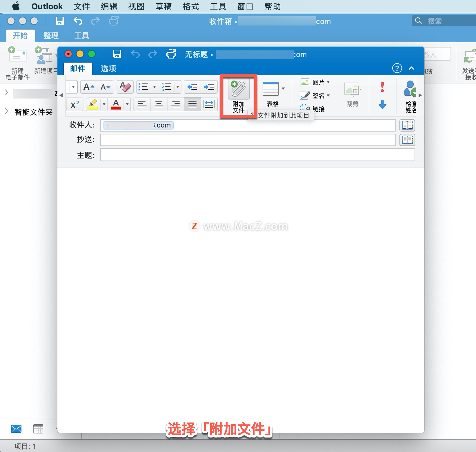
Task: Insert a hyperlink with 链接
Action: tap(313, 109)
